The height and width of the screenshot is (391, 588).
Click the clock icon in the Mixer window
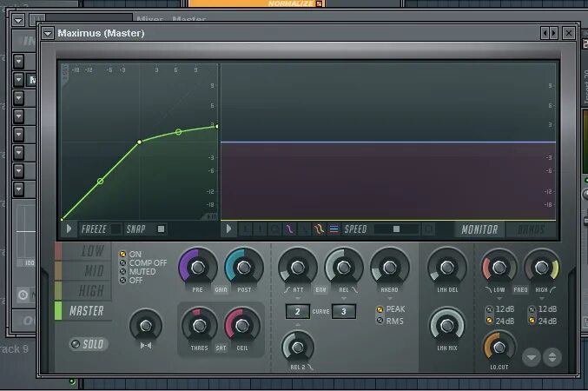click(23, 295)
